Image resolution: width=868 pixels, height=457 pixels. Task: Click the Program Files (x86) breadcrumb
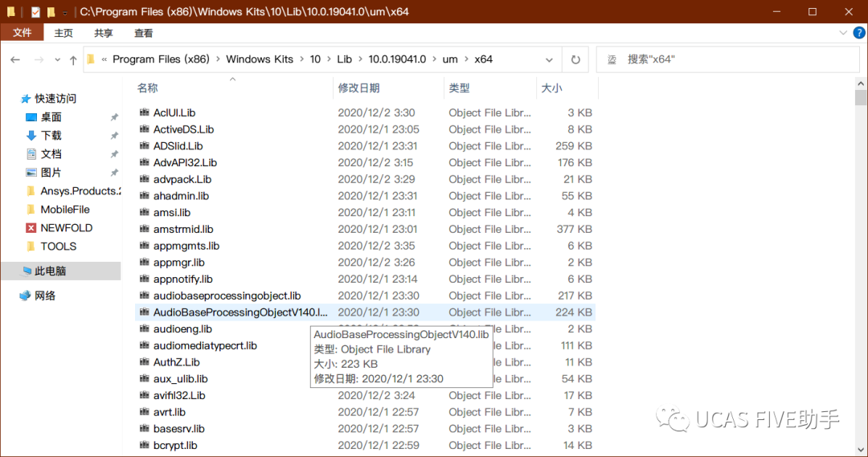pos(161,59)
